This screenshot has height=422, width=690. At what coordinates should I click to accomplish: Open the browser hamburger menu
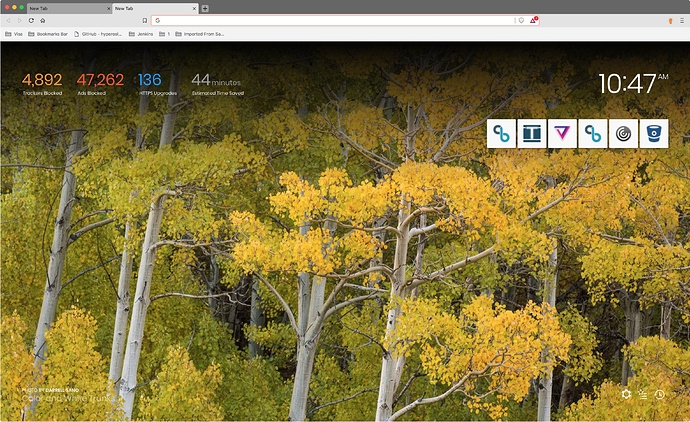(682, 21)
